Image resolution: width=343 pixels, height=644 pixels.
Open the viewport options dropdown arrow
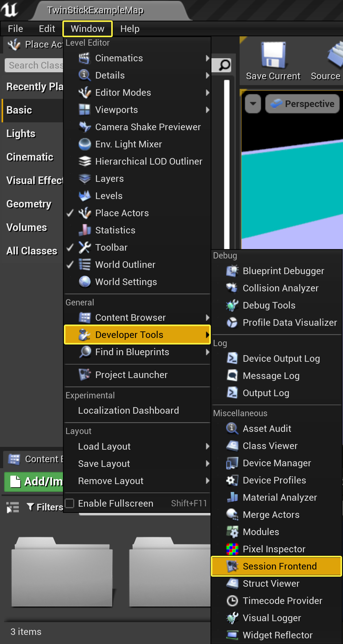pos(253,104)
